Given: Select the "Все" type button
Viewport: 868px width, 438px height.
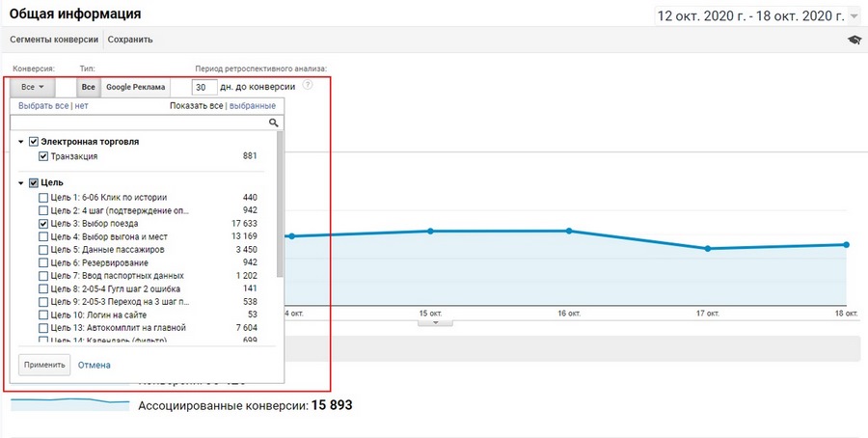Looking at the screenshot, I should [89, 87].
